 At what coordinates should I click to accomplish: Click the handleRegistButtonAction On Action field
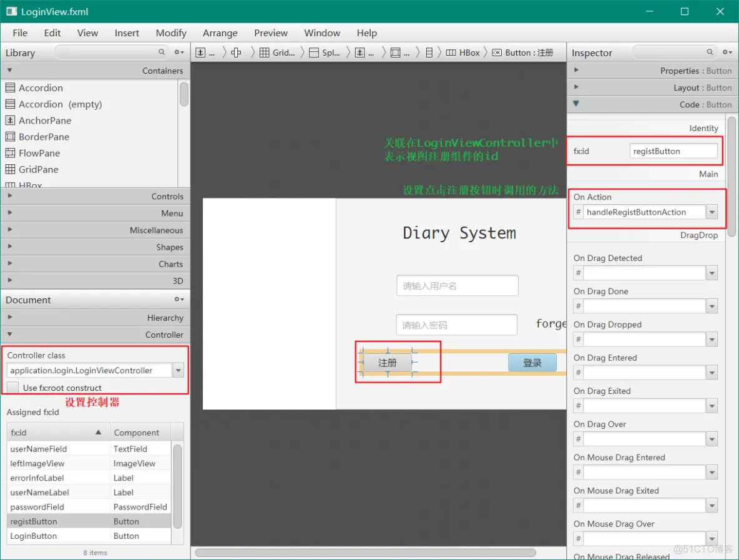(x=644, y=212)
